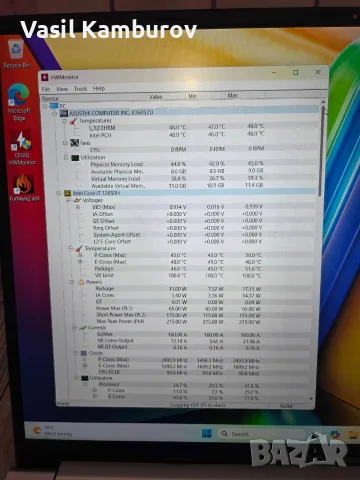Click the PC computer icon in tree

(x=54, y=106)
